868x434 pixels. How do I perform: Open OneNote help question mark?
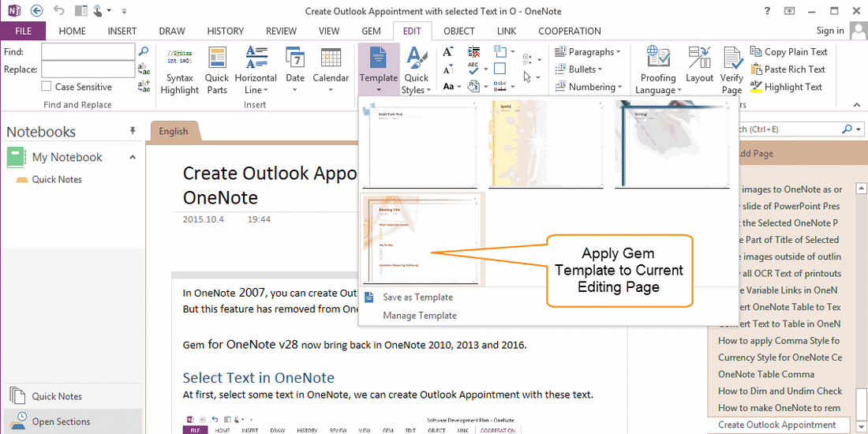point(767,10)
